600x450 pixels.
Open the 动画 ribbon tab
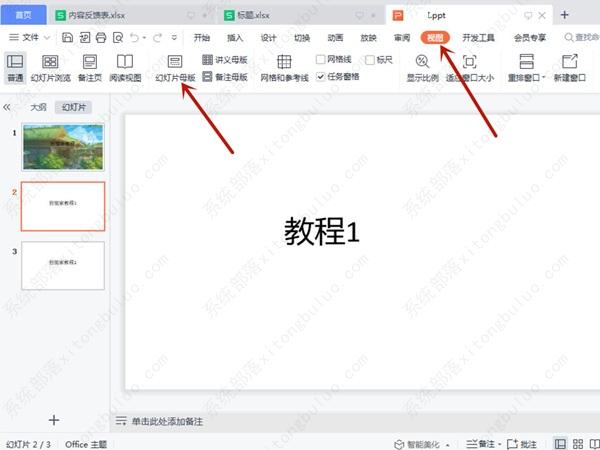[335, 38]
